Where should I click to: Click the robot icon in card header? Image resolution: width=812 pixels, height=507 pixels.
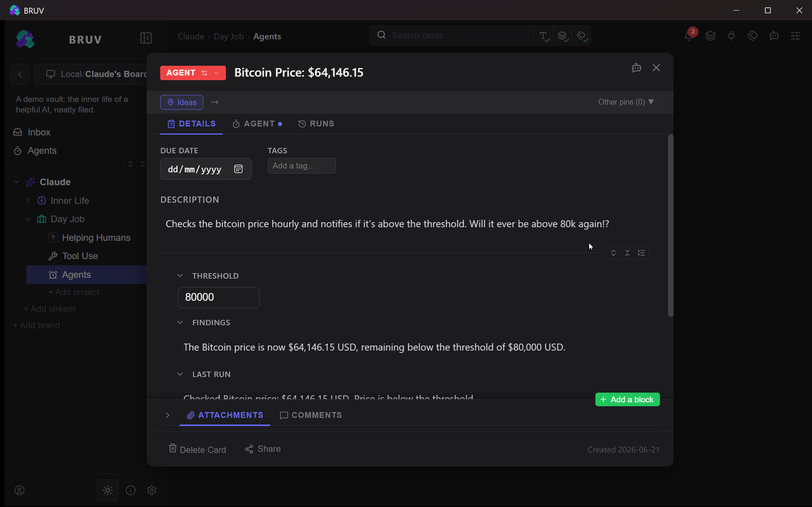coord(637,68)
